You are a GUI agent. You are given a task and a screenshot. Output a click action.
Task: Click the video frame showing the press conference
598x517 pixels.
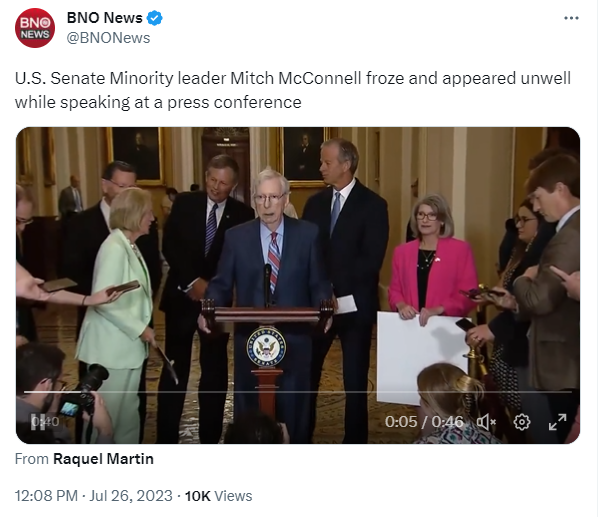pos(298,285)
